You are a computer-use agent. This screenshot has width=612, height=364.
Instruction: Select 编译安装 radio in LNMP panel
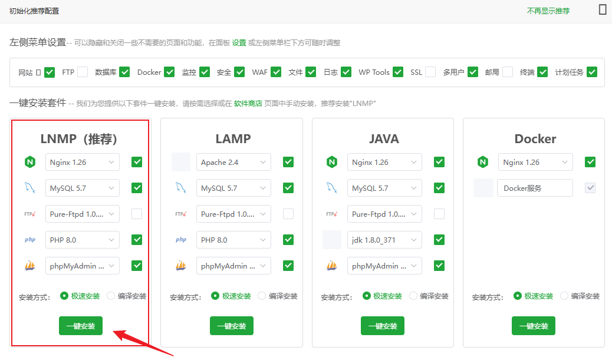tap(111, 296)
